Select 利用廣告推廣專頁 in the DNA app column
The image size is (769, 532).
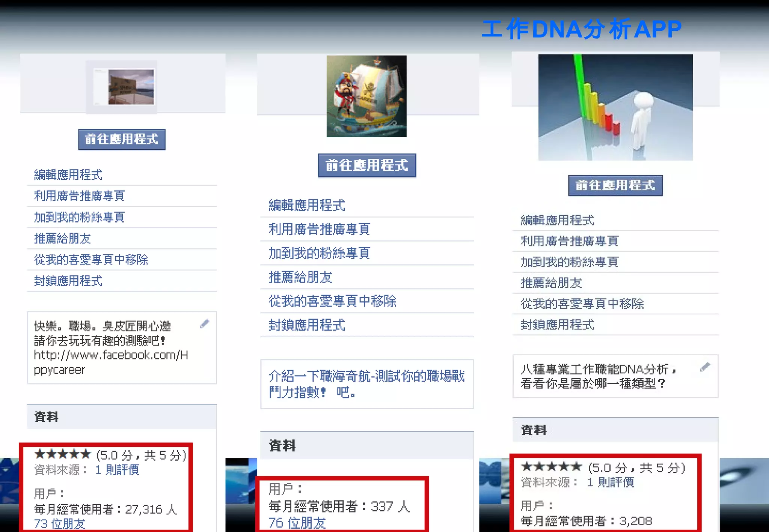pyautogui.click(x=569, y=241)
